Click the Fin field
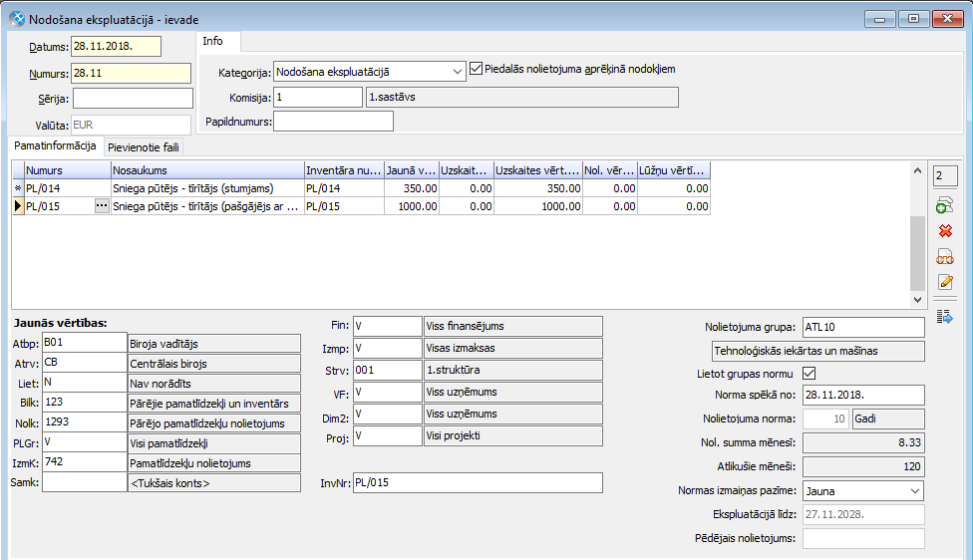This screenshot has width=973, height=560. click(388, 326)
